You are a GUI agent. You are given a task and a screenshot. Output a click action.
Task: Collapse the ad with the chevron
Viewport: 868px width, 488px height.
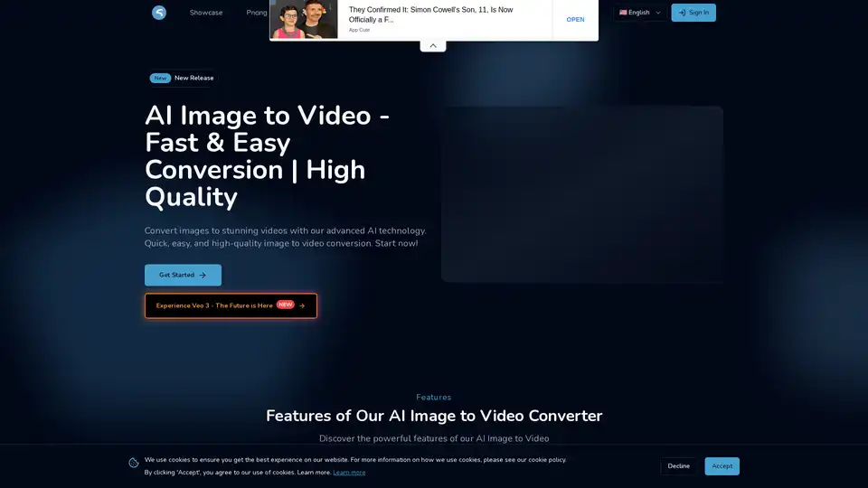tap(433, 45)
